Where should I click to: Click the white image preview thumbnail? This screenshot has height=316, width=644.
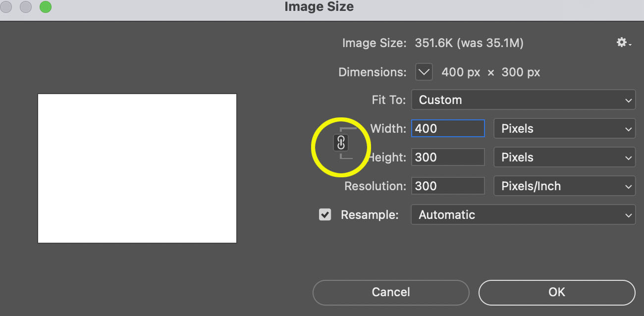coord(137,167)
